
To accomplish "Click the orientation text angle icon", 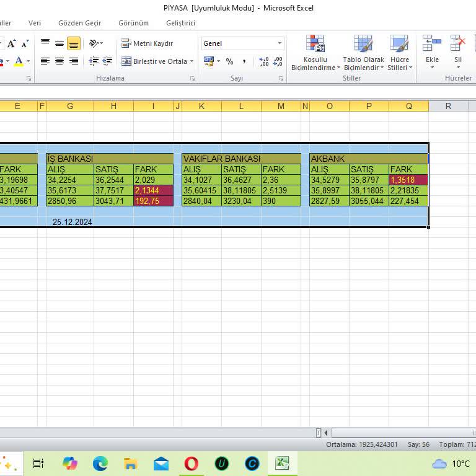I will (94, 43).
